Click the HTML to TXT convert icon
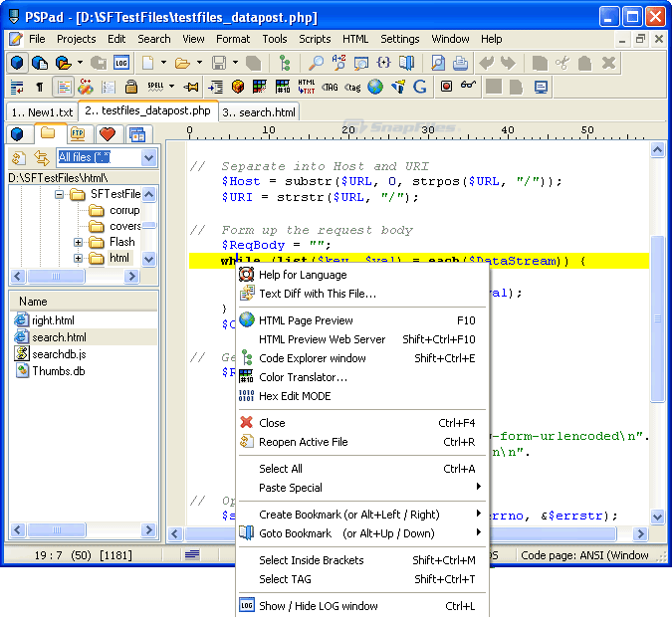This screenshot has height=623, width=672. tap(306, 87)
